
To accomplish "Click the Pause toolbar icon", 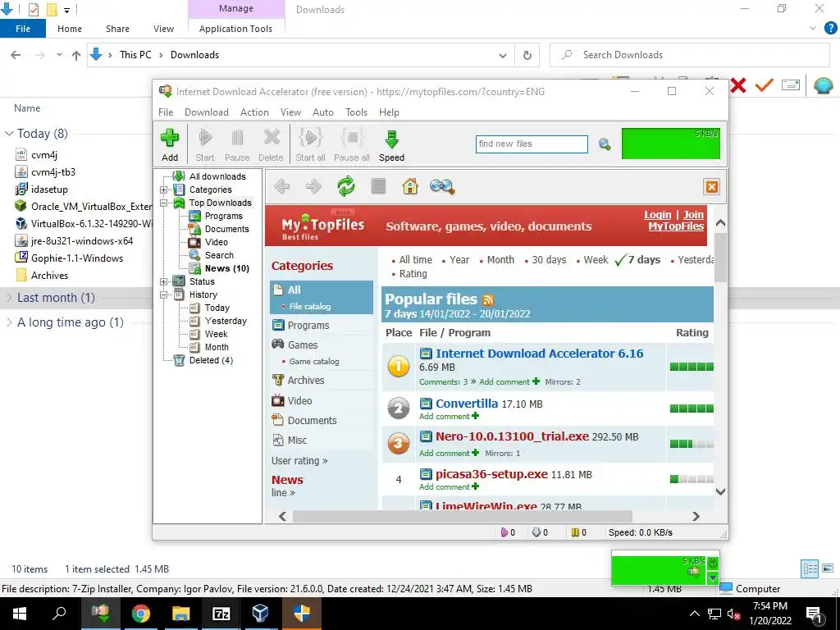I will tap(237, 138).
